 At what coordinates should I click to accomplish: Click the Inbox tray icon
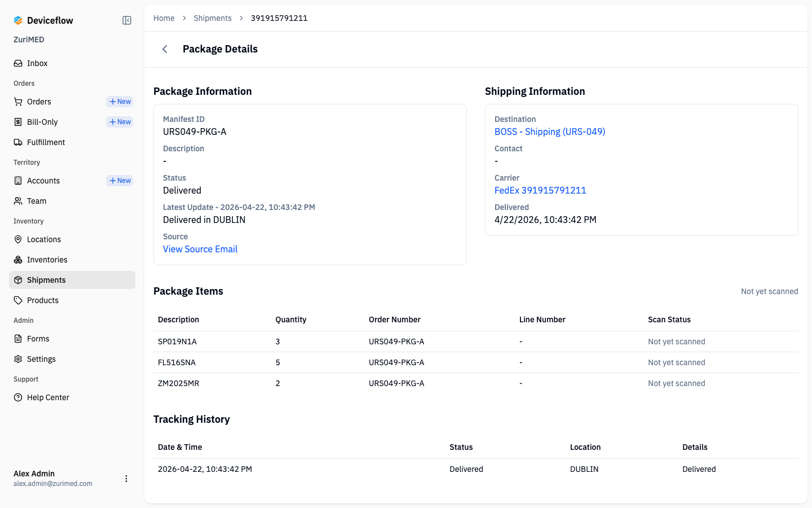pyautogui.click(x=18, y=63)
